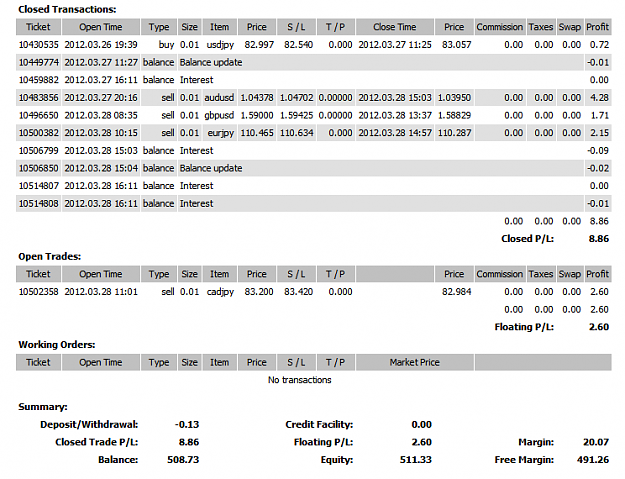Click ticket 10483856

39,97
